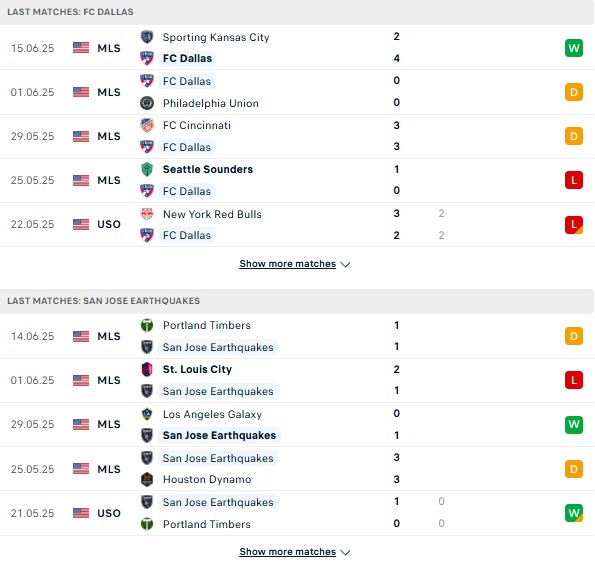Open the 14.06.25 Portland Timbers match row

tap(297, 336)
